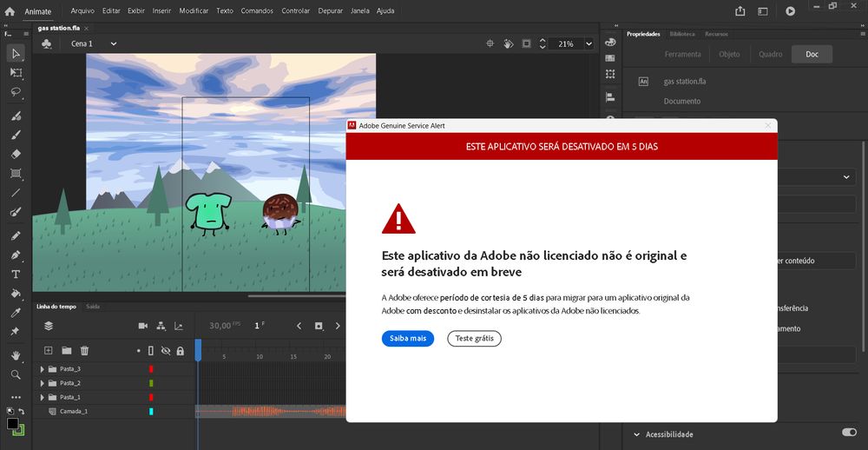Open the Modificar menu
Image resolution: width=868 pixels, height=450 pixels.
tap(193, 11)
